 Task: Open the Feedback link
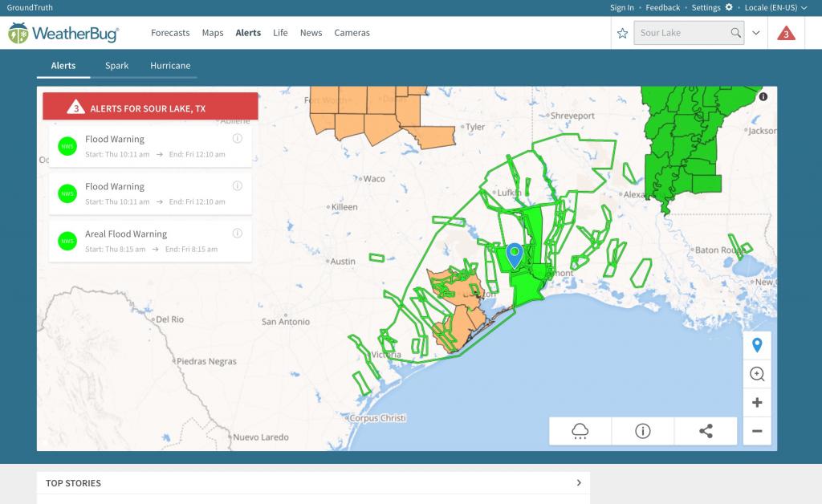tap(662, 7)
